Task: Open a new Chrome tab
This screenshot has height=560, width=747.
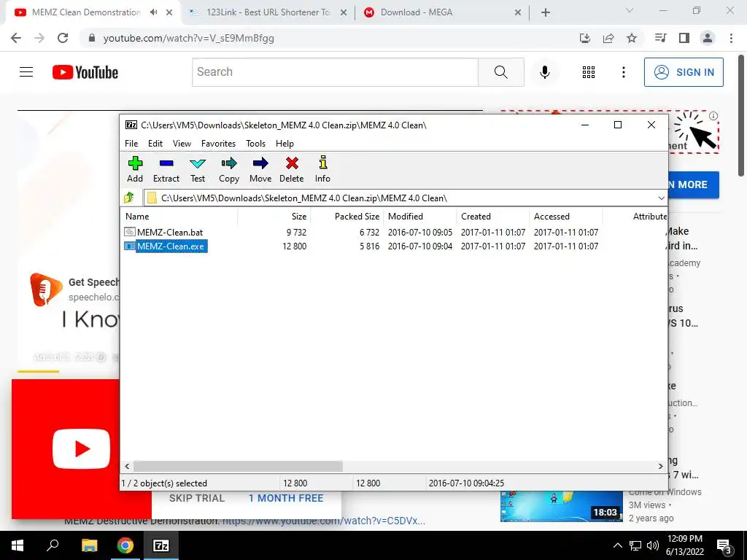Action: [546, 13]
